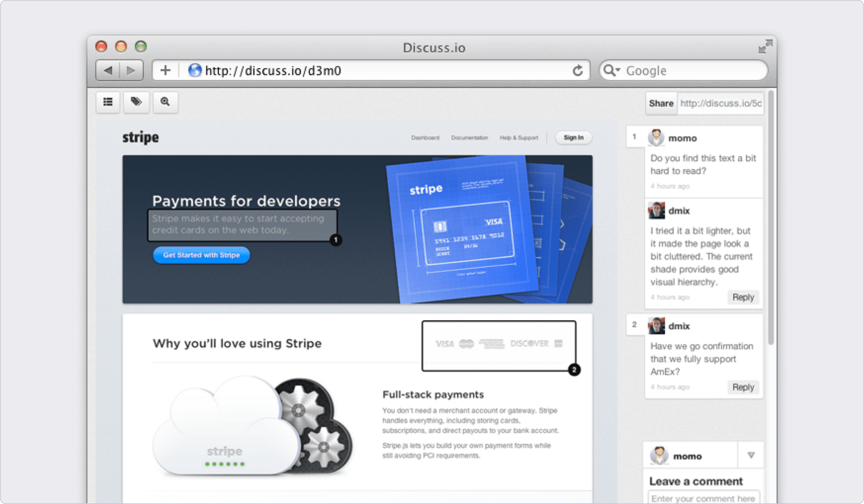
Task: Select the tag icon in the toolbar
Action: 136,102
